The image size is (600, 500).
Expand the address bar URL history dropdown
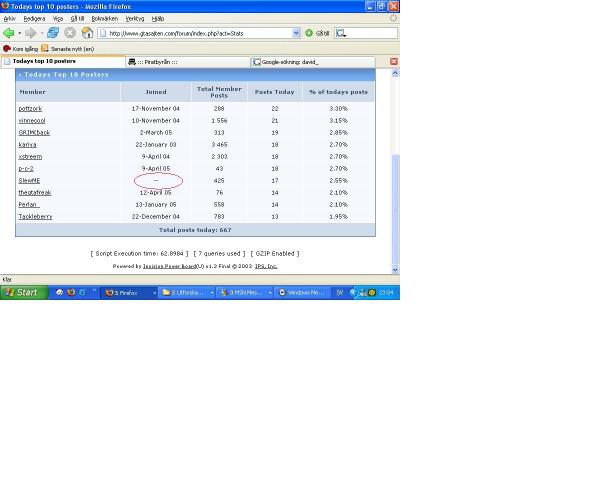pyautogui.click(x=296, y=33)
